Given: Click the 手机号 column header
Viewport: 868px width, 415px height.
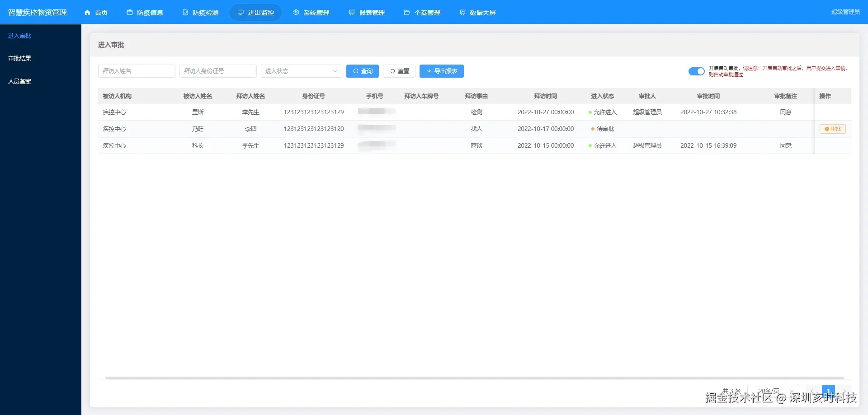Looking at the screenshot, I should click(x=375, y=96).
